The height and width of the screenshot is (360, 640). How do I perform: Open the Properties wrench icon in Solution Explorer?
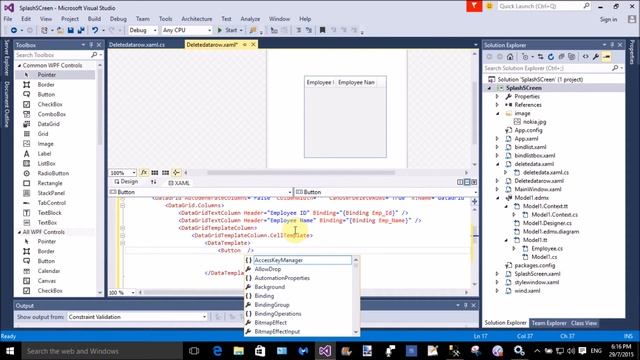596,57
